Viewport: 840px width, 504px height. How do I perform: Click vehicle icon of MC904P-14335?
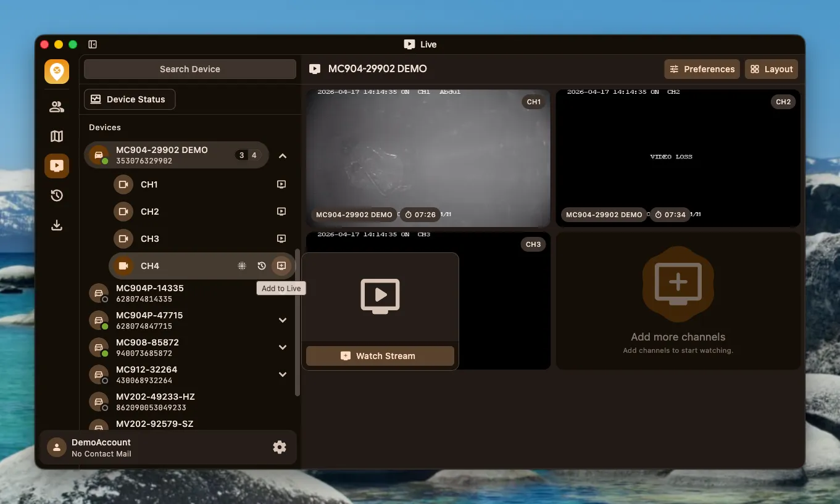point(99,293)
